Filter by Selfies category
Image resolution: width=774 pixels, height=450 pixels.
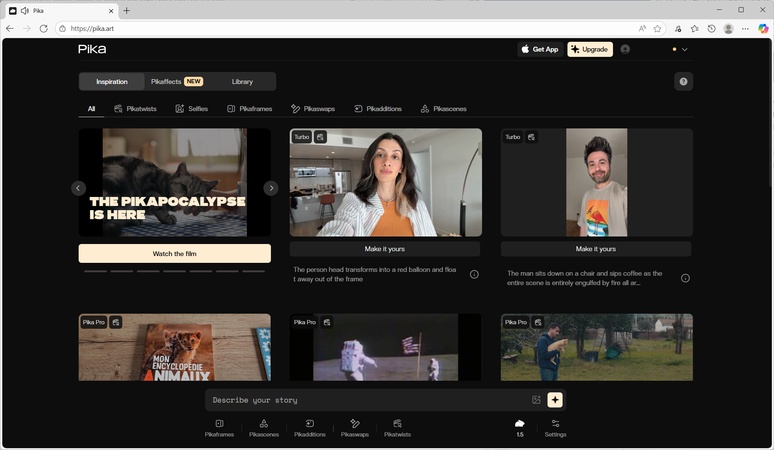192,109
